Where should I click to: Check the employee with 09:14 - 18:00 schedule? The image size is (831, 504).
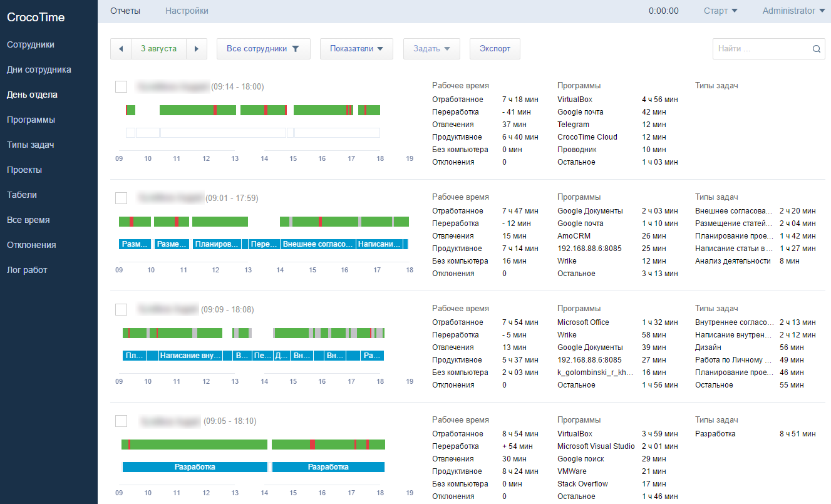coord(121,86)
